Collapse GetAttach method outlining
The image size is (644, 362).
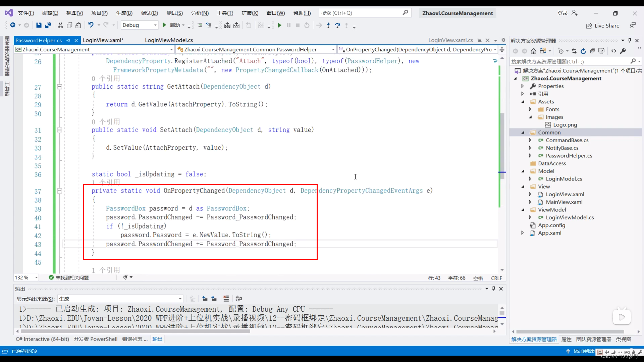pos(59,87)
